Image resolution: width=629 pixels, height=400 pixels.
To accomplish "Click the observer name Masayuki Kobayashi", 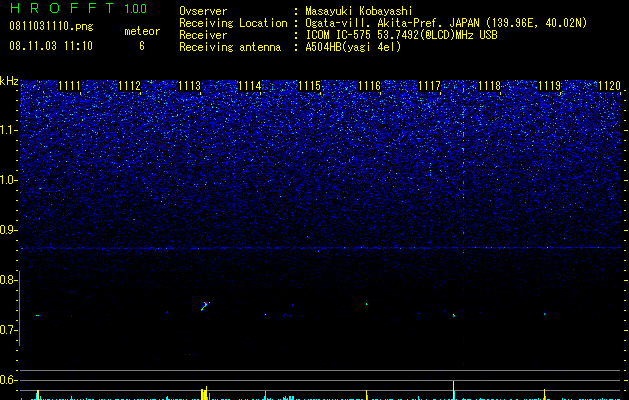I will point(359,11).
